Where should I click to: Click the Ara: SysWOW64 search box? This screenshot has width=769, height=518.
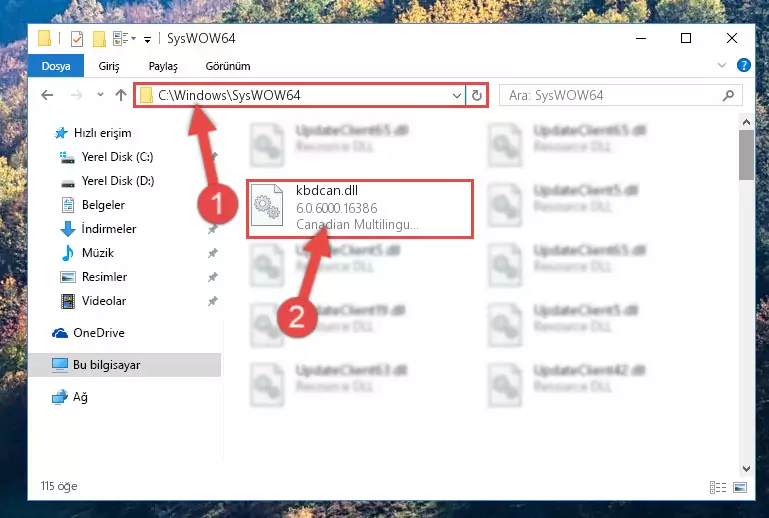[x=620, y=95]
